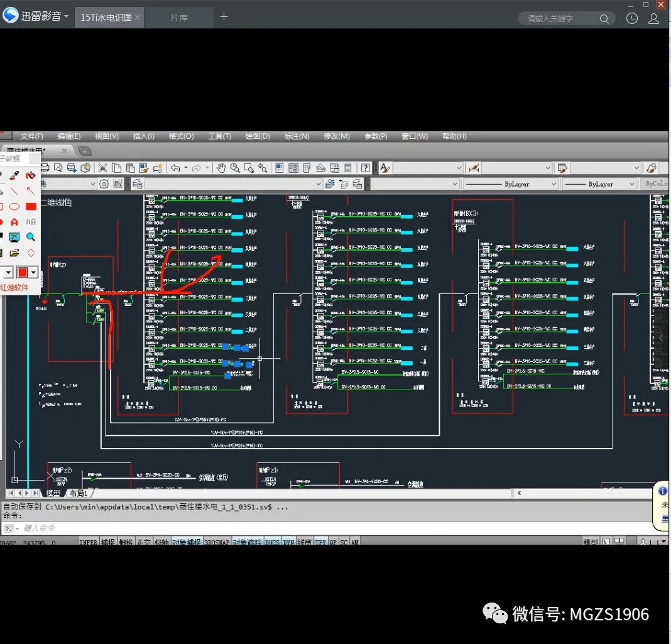
Task: Toggle 捕捉 snap mode in status bar
Action: (108, 542)
